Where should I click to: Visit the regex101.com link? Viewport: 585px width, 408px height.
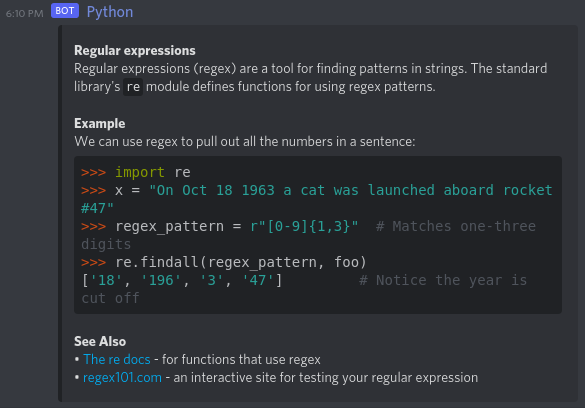(x=122, y=377)
